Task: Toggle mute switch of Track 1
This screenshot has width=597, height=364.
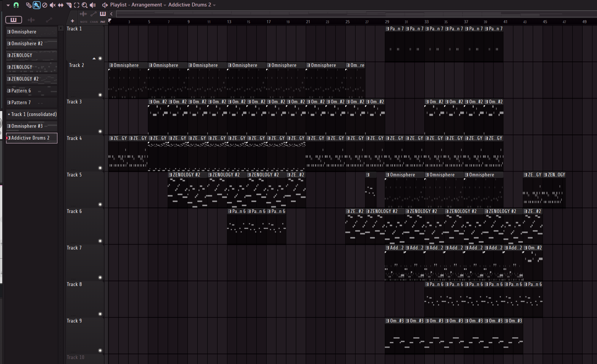Action: (100, 59)
